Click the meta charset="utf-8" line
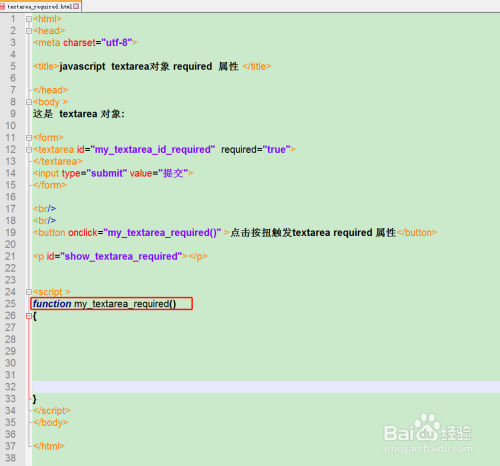The width and height of the screenshot is (500, 466). (85, 43)
